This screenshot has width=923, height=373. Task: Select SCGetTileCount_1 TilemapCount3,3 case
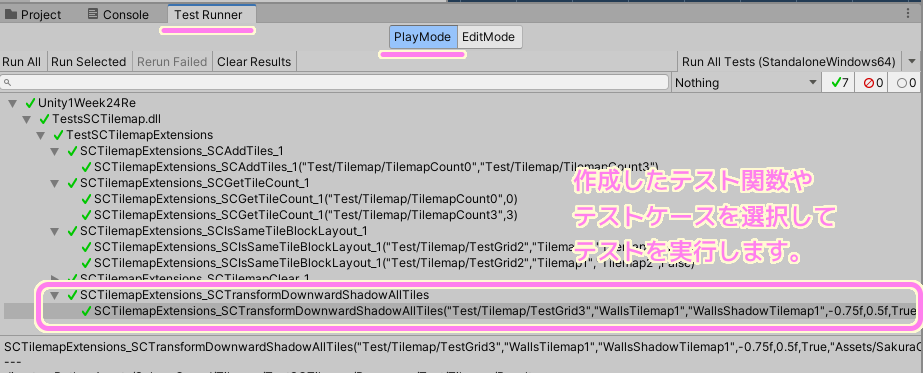306,215
